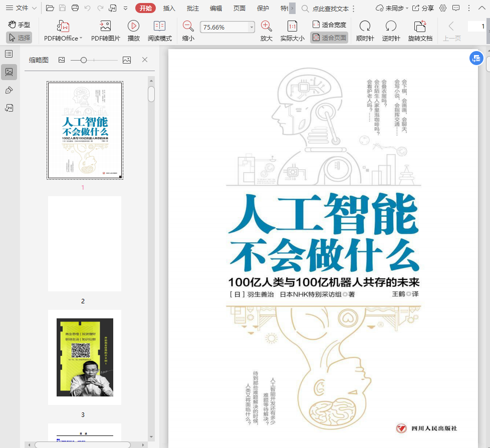Switch to 手型 hand tool
The height and width of the screenshot is (448, 490).
tap(19, 25)
